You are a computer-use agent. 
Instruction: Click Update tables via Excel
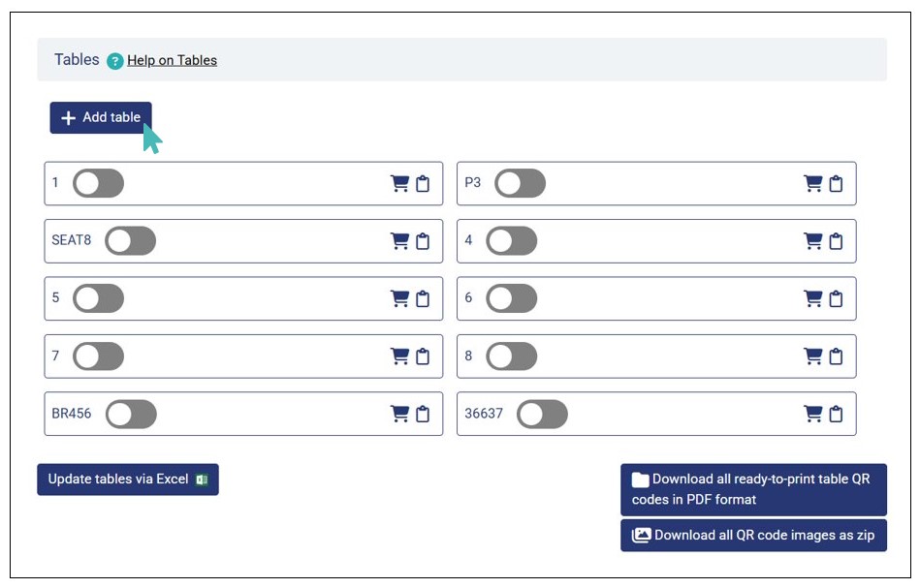point(128,480)
